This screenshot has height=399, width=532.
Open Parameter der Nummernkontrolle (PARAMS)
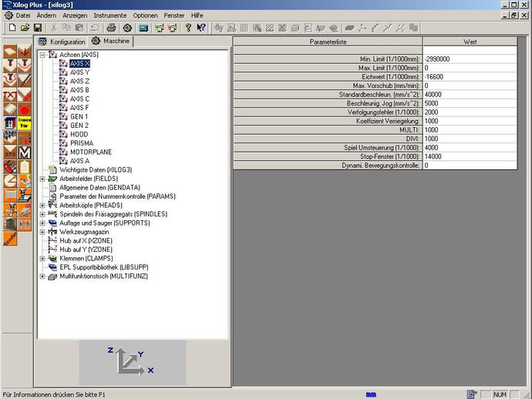[117, 196]
